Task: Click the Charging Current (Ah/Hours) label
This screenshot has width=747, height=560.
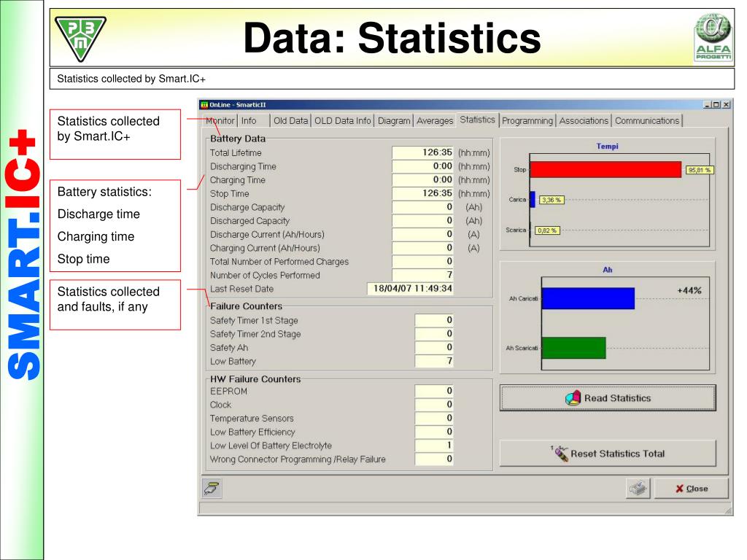Action: (265, 248)
